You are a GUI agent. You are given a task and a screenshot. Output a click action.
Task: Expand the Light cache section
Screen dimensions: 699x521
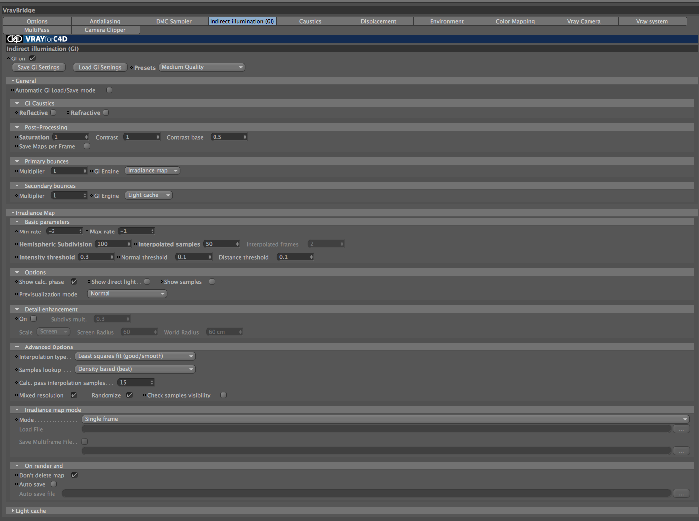point(13,511)
